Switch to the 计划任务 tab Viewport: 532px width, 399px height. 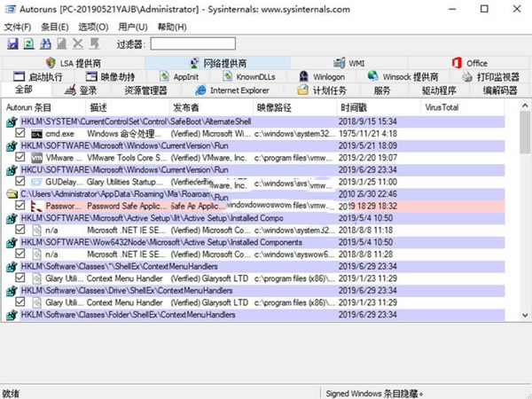click(x=321, y=90)
